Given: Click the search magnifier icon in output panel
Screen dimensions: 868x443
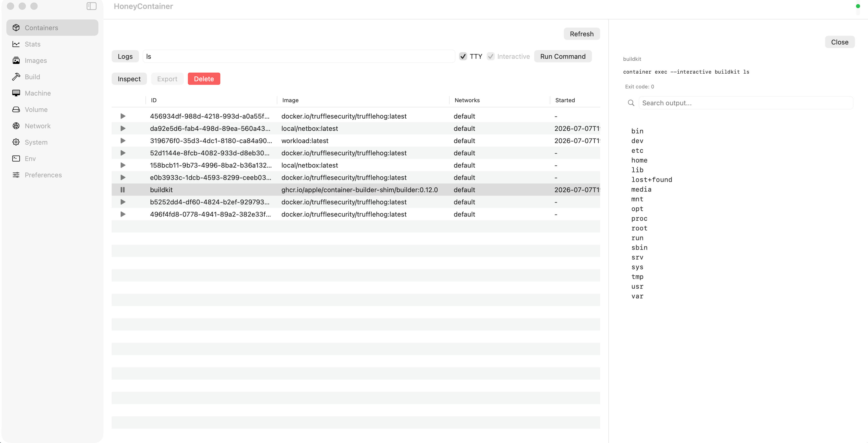Looking at the screenshot, I should 631,103.
